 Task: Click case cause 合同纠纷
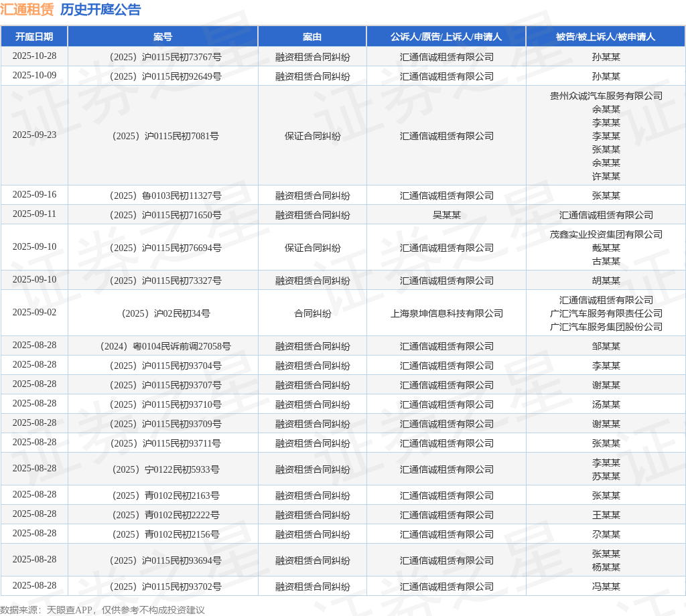point(312,313)
